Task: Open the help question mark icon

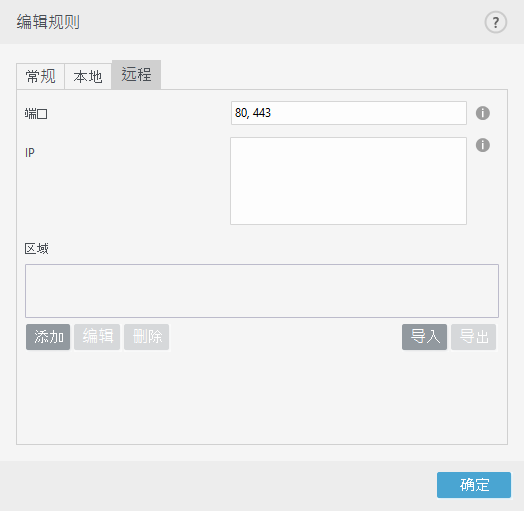Action: (496, 22)
